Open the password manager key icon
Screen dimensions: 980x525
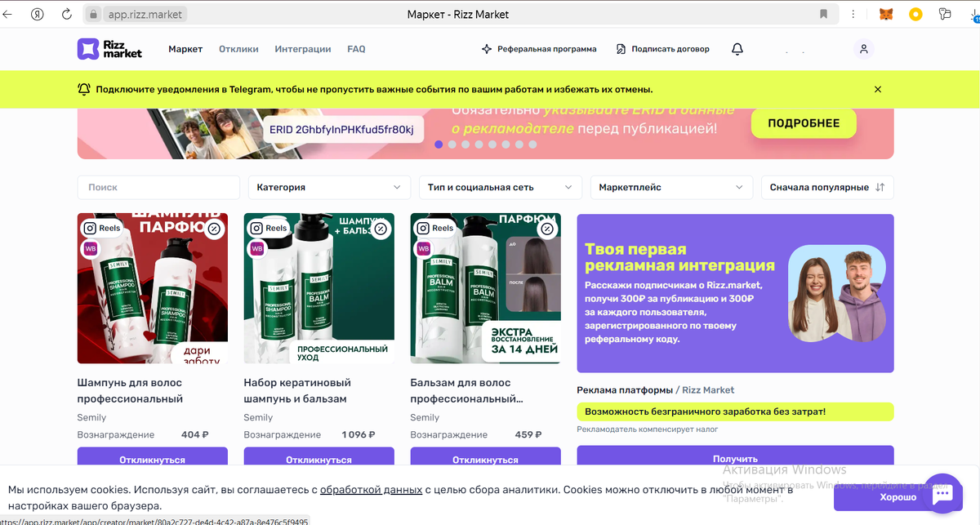(x=945, y=14)
